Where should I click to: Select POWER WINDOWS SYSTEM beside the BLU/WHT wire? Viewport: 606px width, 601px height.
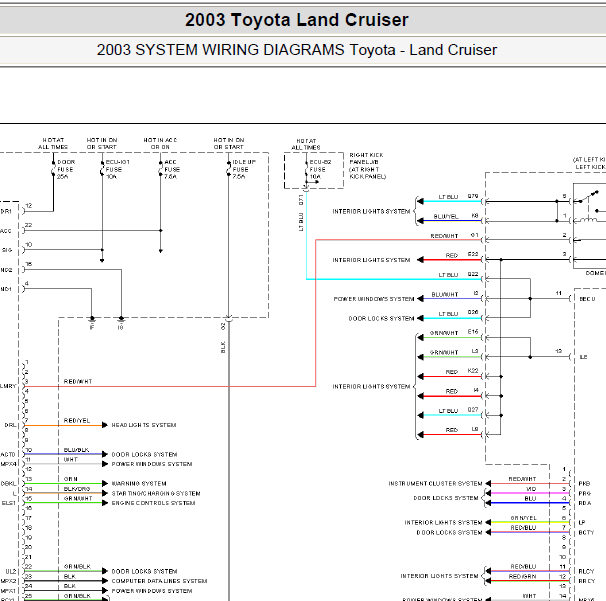click(374, 299)
